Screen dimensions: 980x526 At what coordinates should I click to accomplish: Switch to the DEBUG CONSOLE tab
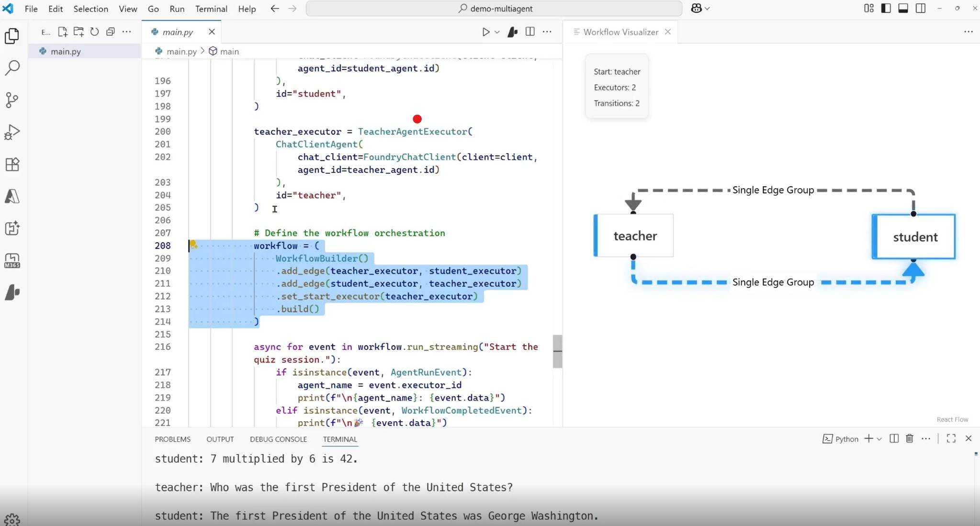278,439
